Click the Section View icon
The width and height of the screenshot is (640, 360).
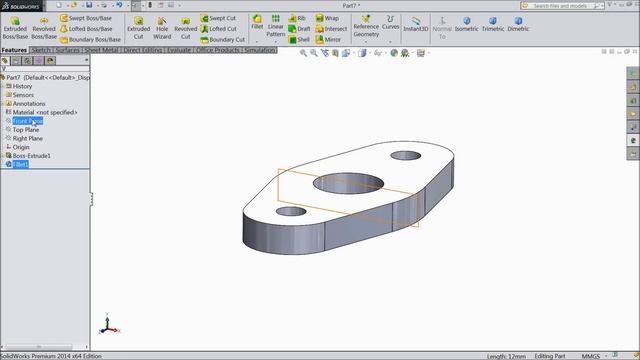[335, 53]
